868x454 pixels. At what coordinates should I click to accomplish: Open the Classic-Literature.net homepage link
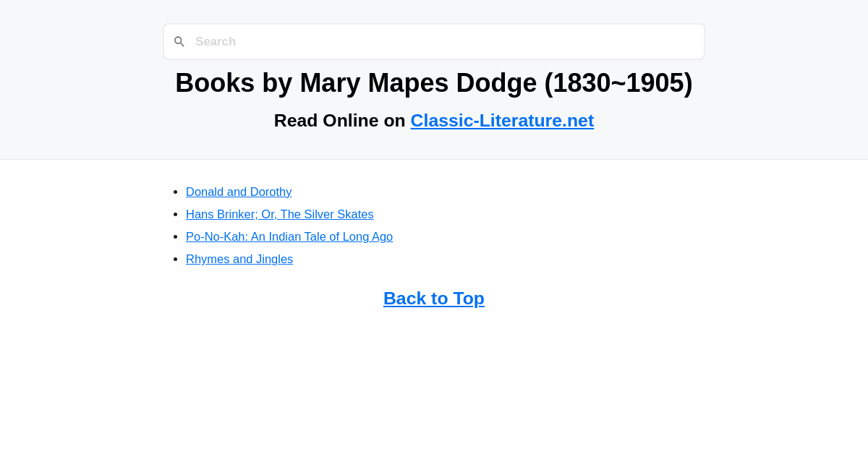point(502,120)
